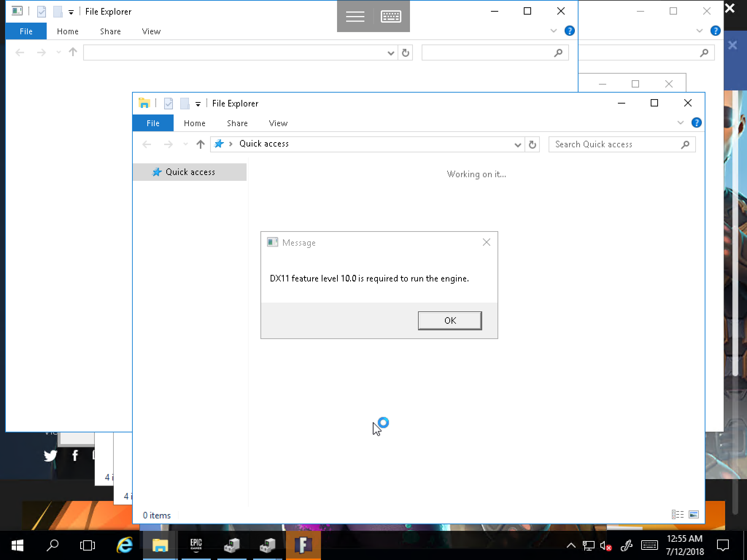Open Windows Start menu
Screen dimensions: 747x560
coord(17,545)
